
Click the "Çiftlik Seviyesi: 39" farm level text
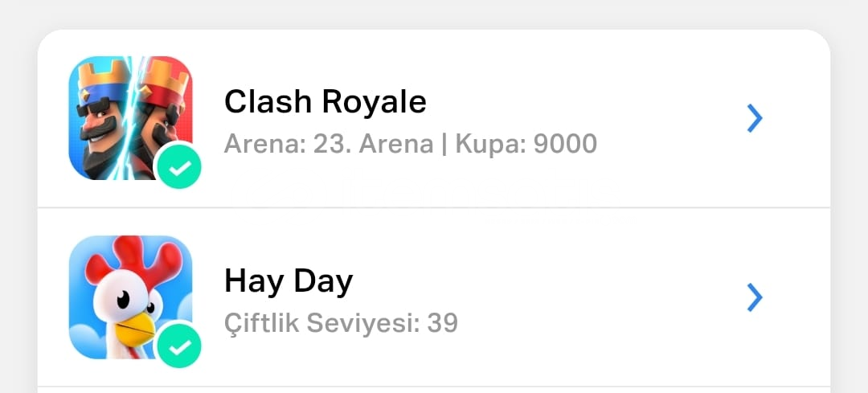tap(341, 323)
